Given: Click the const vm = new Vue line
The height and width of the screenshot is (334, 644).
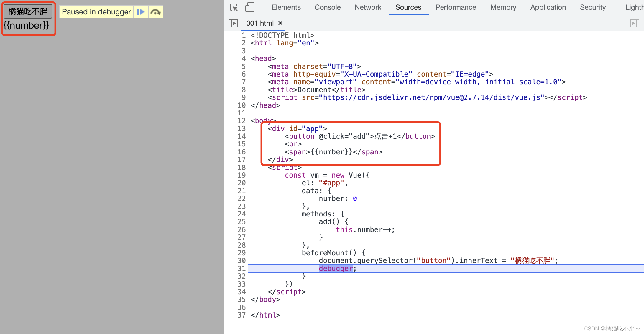Looking at the screenshot, I should (x=327, y=175).
